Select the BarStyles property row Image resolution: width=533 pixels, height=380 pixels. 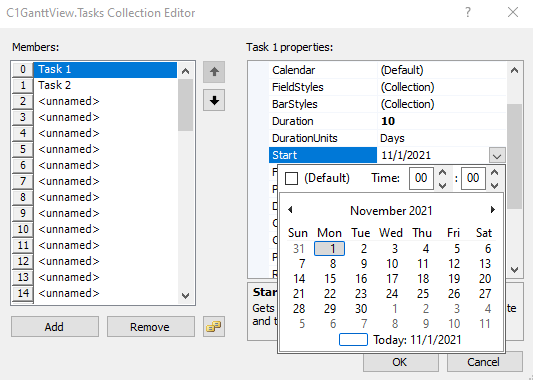click(388, 104)
